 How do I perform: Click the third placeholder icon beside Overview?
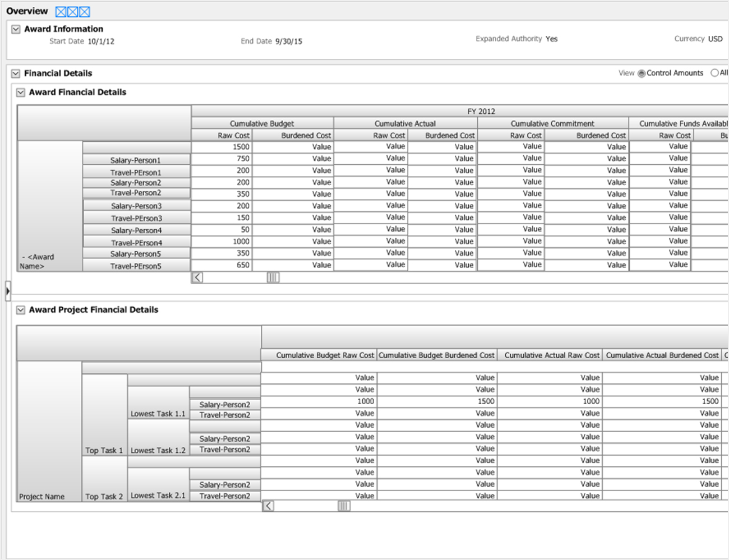pyautogui.click(x=84, y=12)
